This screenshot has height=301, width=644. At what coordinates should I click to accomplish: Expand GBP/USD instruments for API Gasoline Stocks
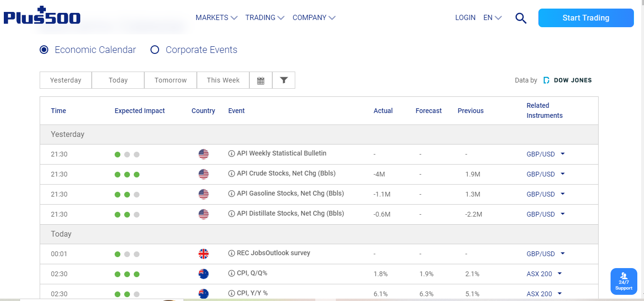[546, 194]
